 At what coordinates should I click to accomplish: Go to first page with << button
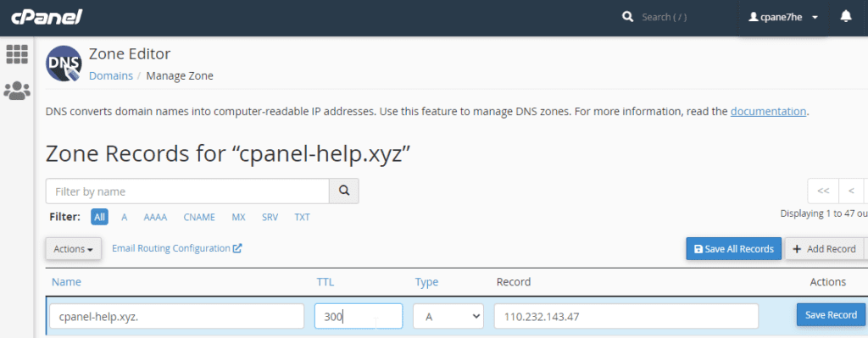point(823,191)
